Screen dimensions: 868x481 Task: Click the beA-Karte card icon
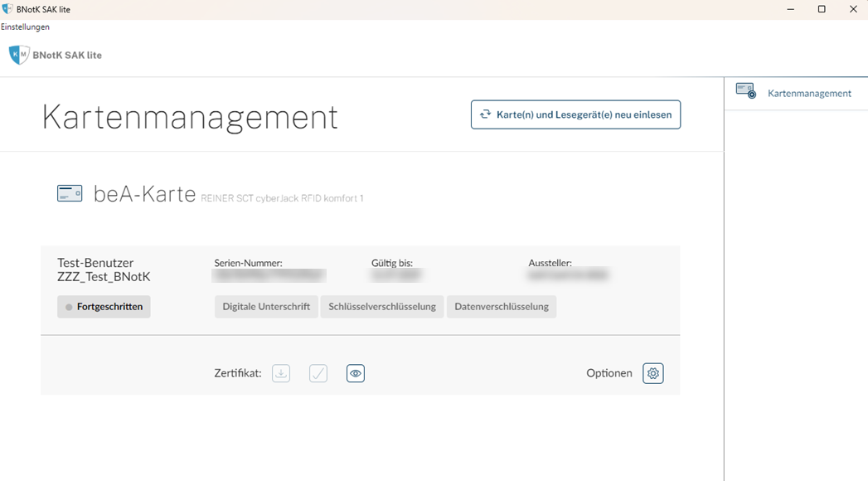click(70, 193)
